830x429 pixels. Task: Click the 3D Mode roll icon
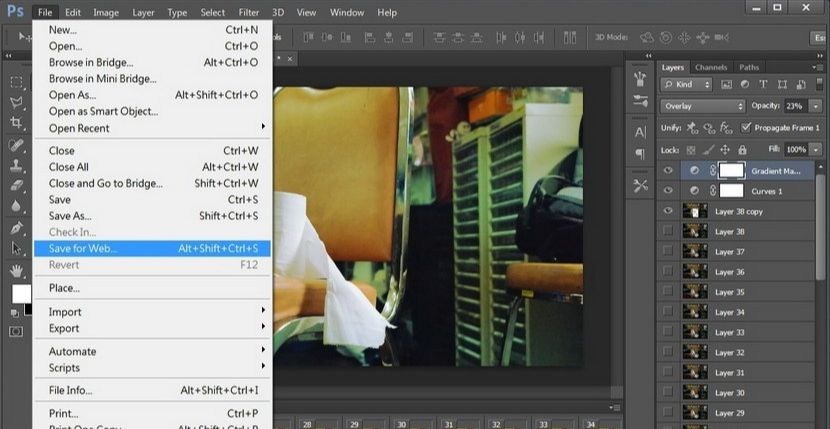tap(666, 37)
